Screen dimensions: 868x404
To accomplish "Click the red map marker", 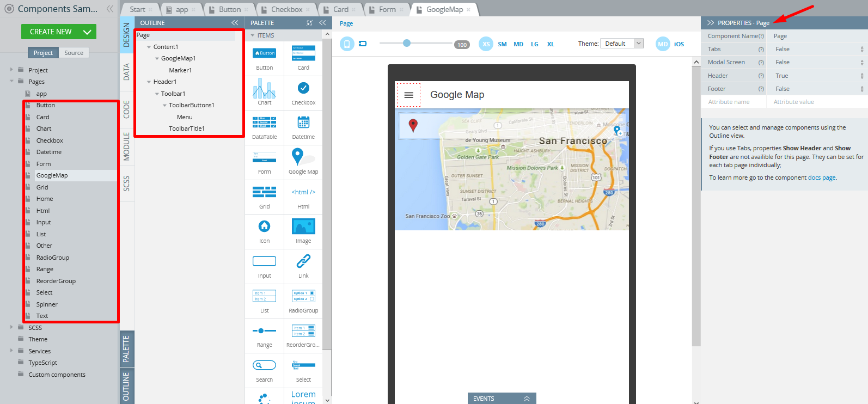I will coord(413,126).
